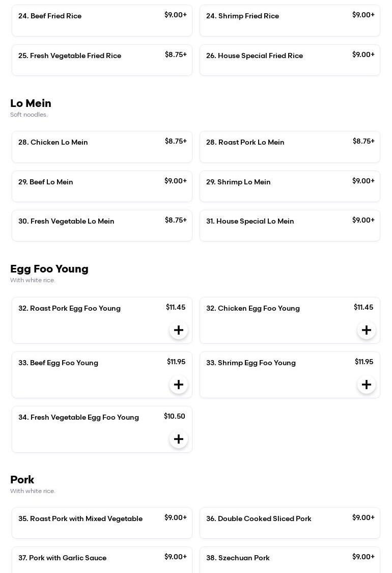
Task: Select Double Cooked Sliced Pork
Action: point(290,523)
